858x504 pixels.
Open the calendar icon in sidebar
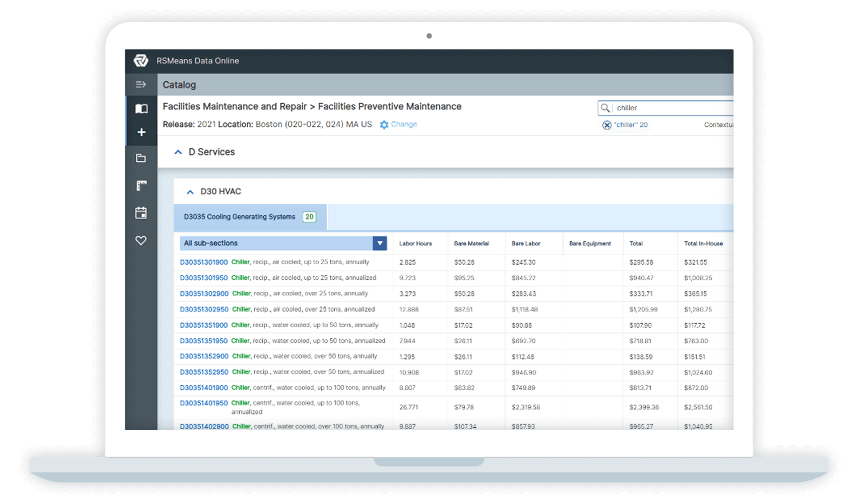[x=141, y=213]
